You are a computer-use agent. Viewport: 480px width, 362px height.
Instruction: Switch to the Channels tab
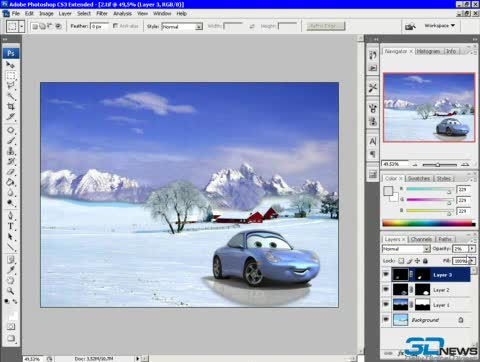(x=421, y=239)
